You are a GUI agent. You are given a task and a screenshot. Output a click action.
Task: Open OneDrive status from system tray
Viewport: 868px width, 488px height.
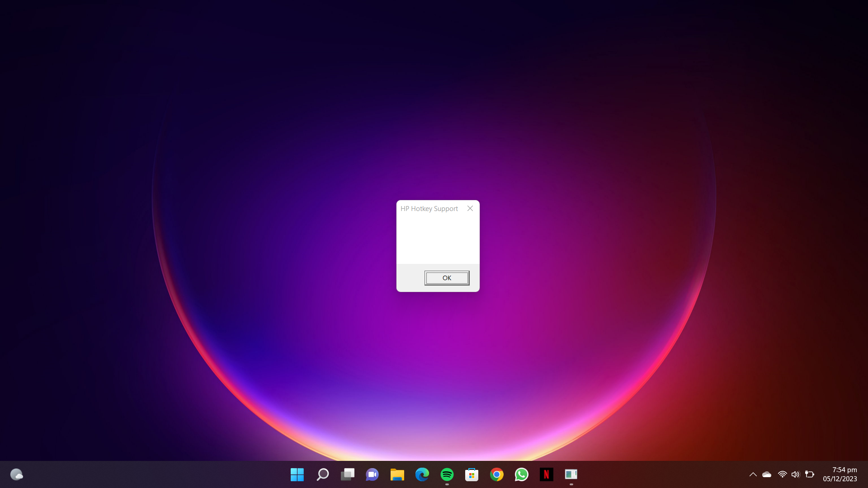(x=767, y=474)
